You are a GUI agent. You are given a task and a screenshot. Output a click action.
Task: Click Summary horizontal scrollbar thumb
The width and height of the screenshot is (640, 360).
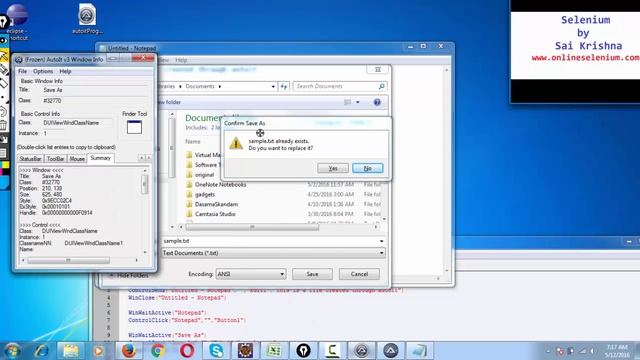pyautogui.click(x=68, y=260)
